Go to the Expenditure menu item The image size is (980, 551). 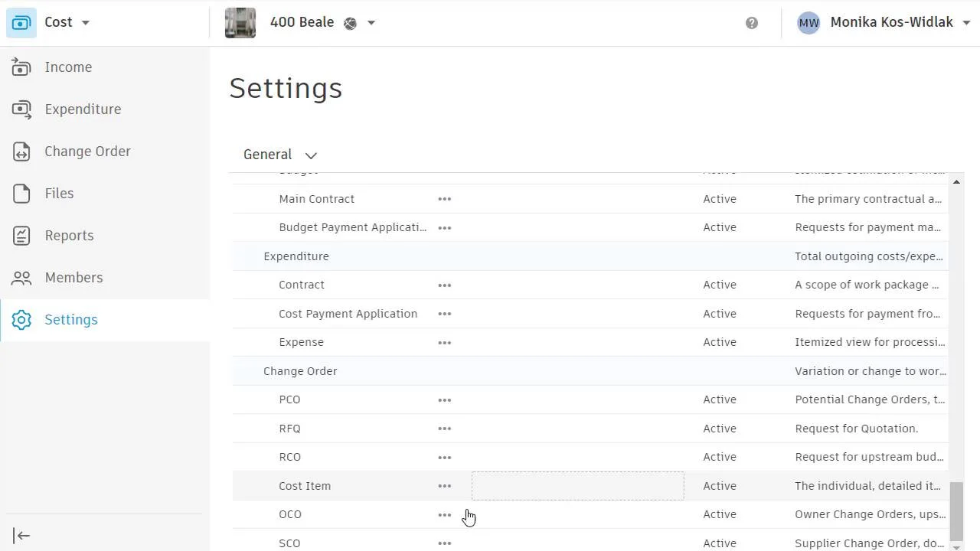pos(83,109)
